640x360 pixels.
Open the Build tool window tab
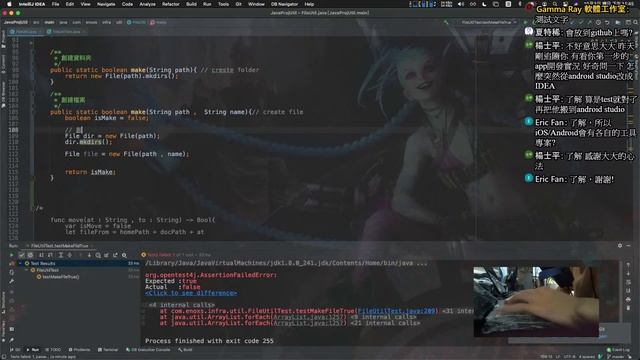(185, 350)
